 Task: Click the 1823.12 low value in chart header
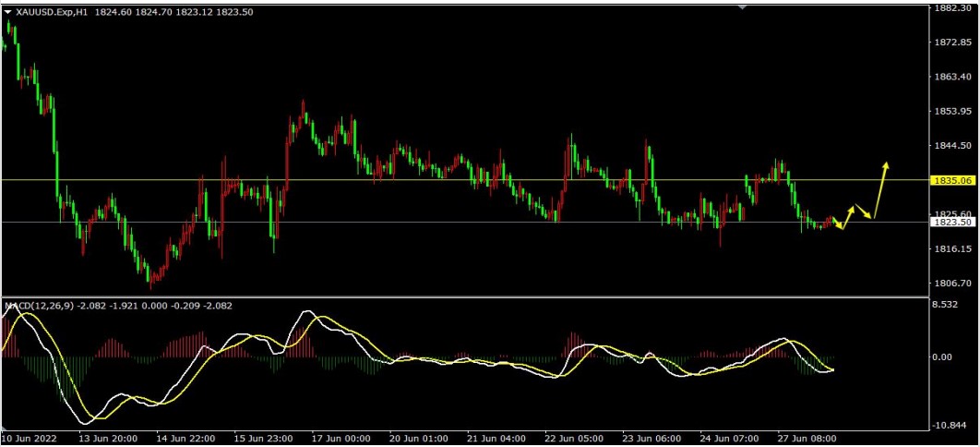(x=195, y=12)
